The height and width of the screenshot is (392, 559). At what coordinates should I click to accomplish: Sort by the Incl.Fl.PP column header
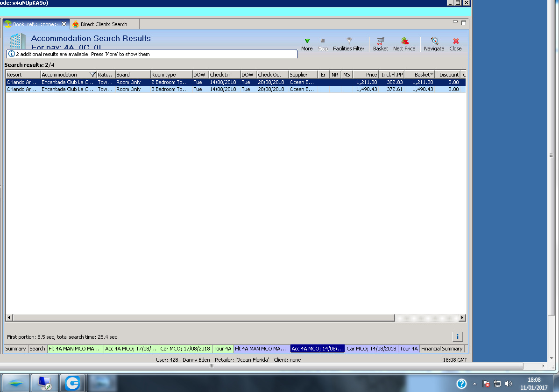tap(391, 75)
